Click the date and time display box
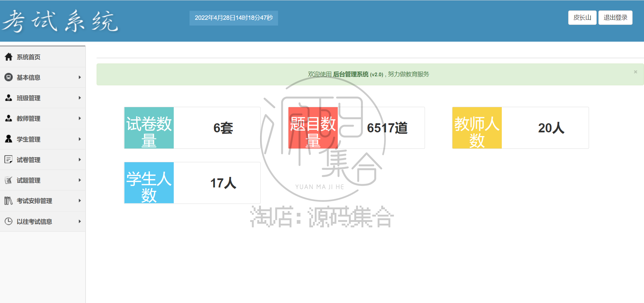Image resolution: width=644 pixels, height=303 pixels. point(234,18)
